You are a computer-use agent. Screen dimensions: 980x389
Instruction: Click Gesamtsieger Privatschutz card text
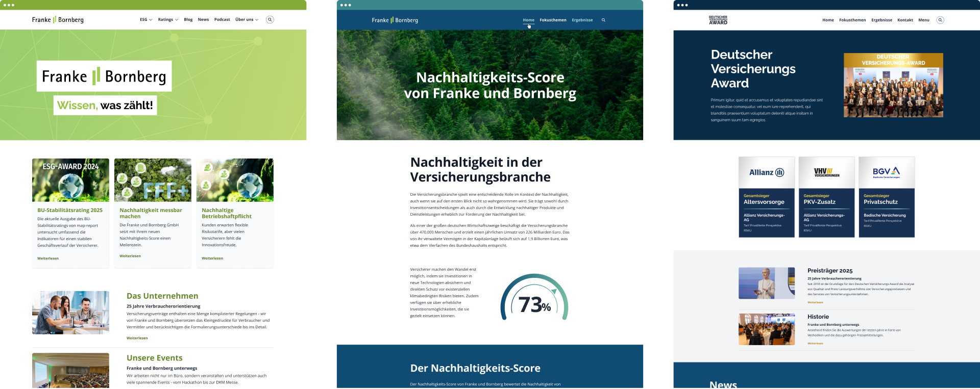coord(880,199)
